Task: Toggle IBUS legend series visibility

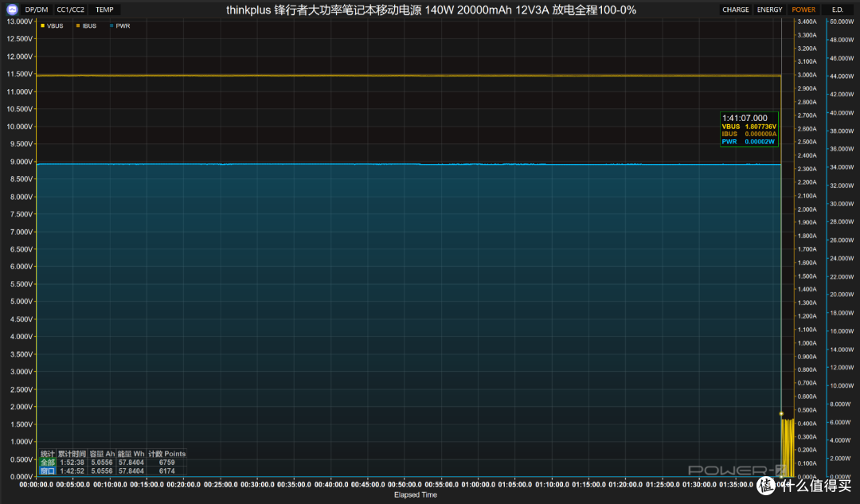Action: [x=87, y=25]
